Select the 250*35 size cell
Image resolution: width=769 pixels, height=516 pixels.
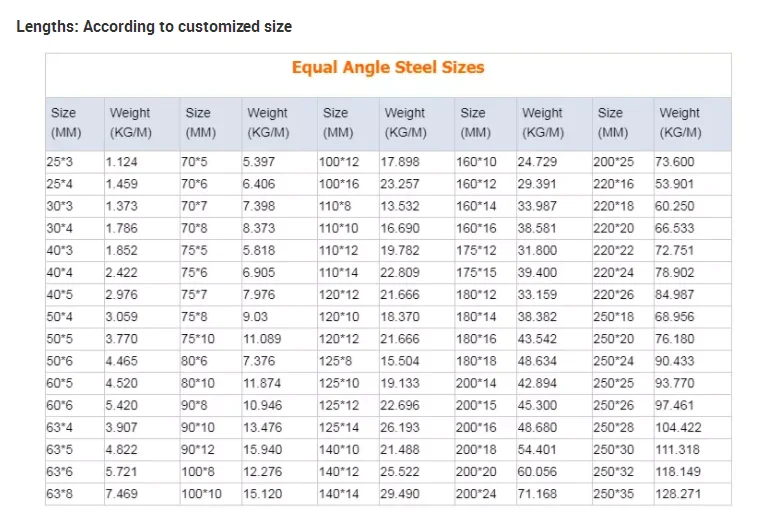(613, 493)
